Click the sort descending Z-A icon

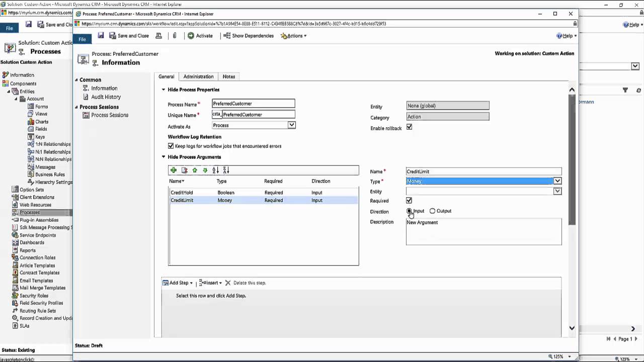(x=226, y=170)
